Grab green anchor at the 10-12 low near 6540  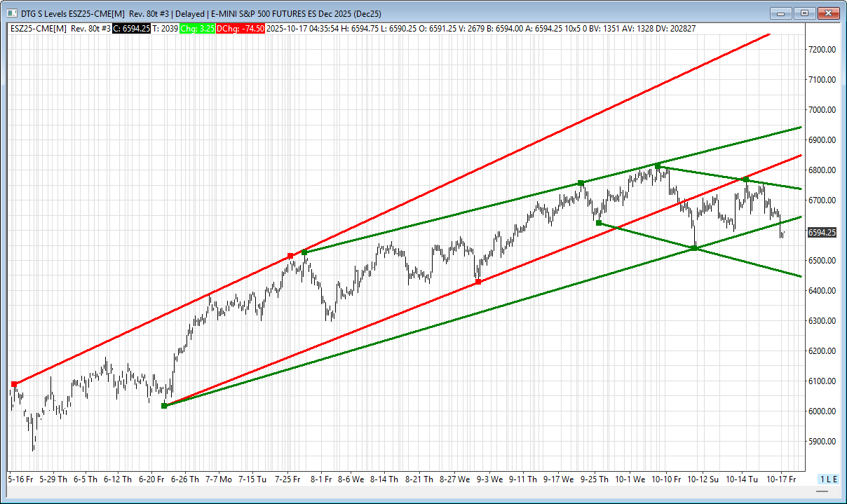coord(694,248)
